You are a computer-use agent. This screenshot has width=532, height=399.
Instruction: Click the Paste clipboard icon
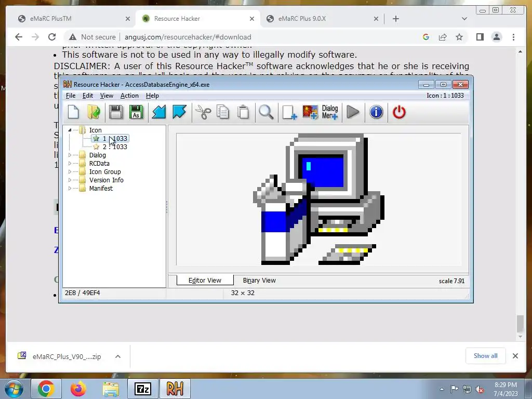[x=243, y=112]
